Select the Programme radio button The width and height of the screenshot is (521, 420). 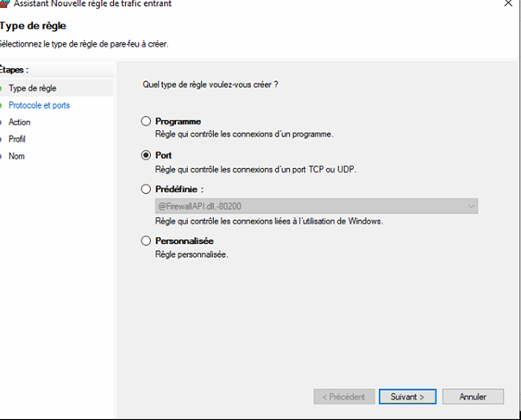coord(146,122)
